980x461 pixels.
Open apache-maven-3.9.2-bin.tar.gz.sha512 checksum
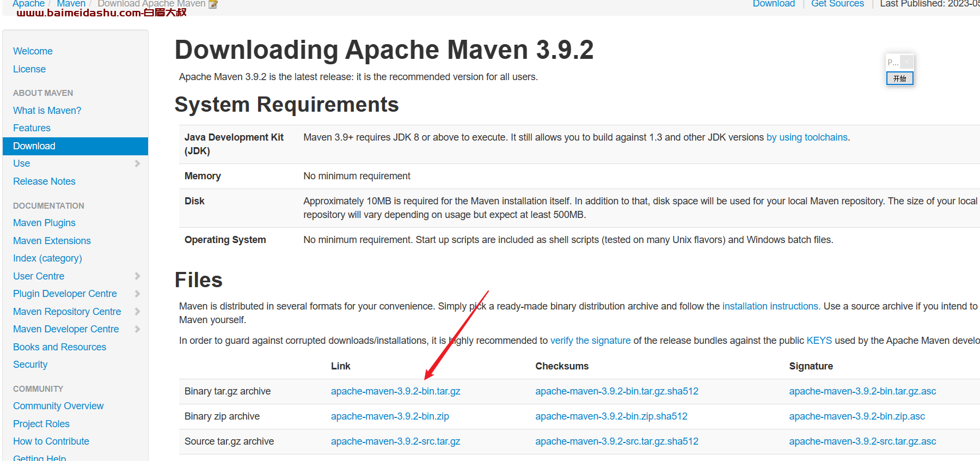coord(617,391)
